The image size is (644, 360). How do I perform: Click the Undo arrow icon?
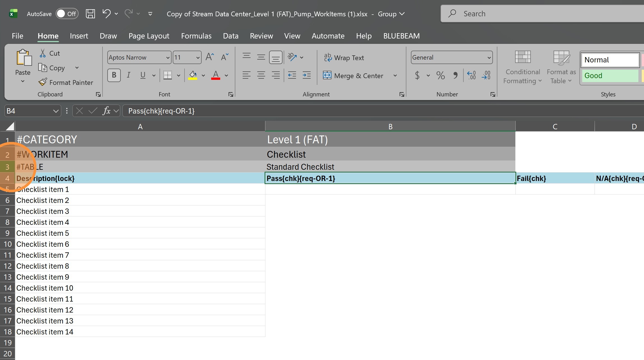[106, 13]
